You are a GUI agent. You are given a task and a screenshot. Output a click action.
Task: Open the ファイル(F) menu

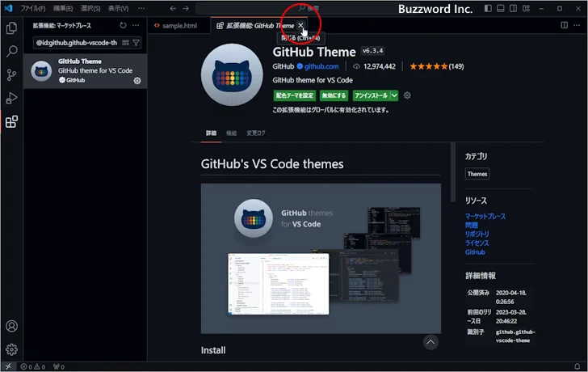tap(33, 8)
